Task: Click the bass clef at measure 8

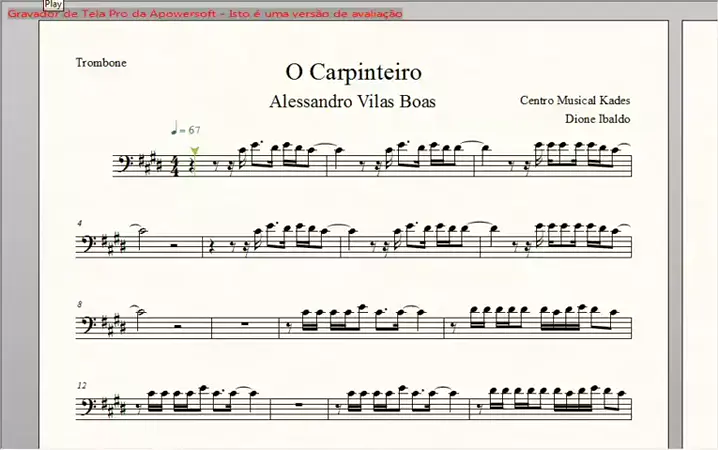Action: coord(88,324)
